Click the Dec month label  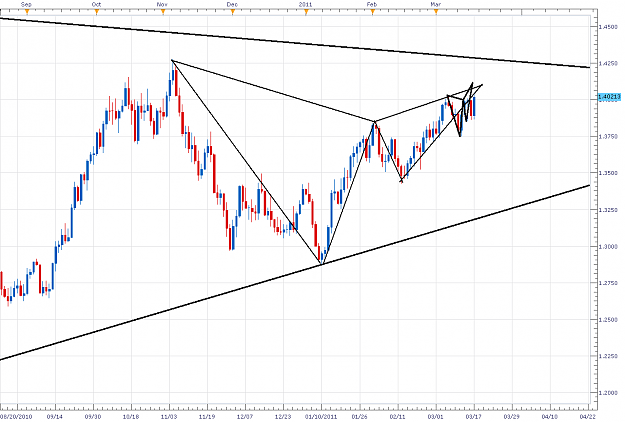point(232,4)
